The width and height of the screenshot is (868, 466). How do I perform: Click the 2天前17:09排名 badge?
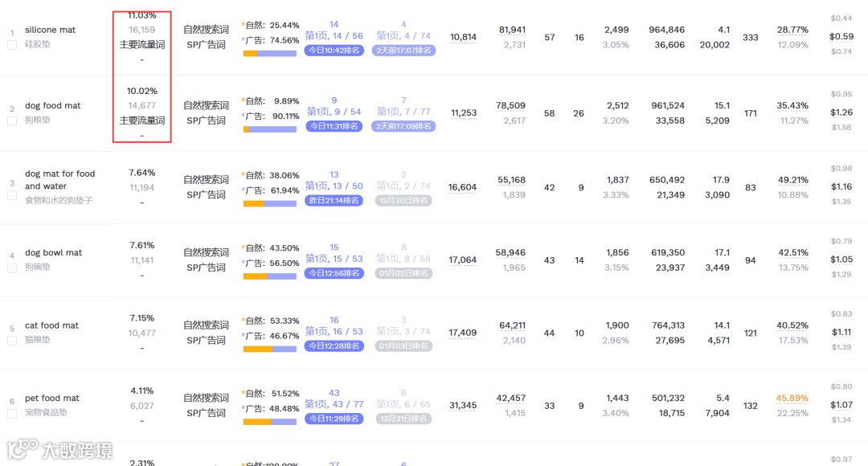tap(404, 126)
